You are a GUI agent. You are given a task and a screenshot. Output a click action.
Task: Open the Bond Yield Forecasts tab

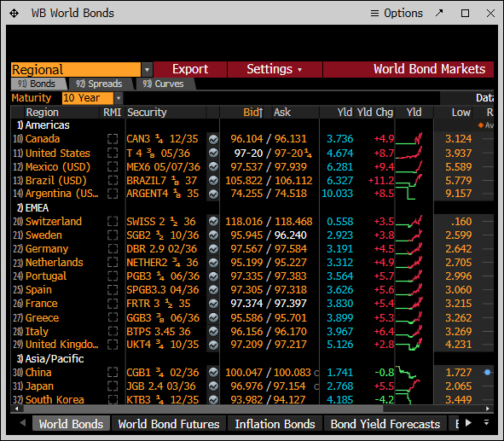[385, 424]
